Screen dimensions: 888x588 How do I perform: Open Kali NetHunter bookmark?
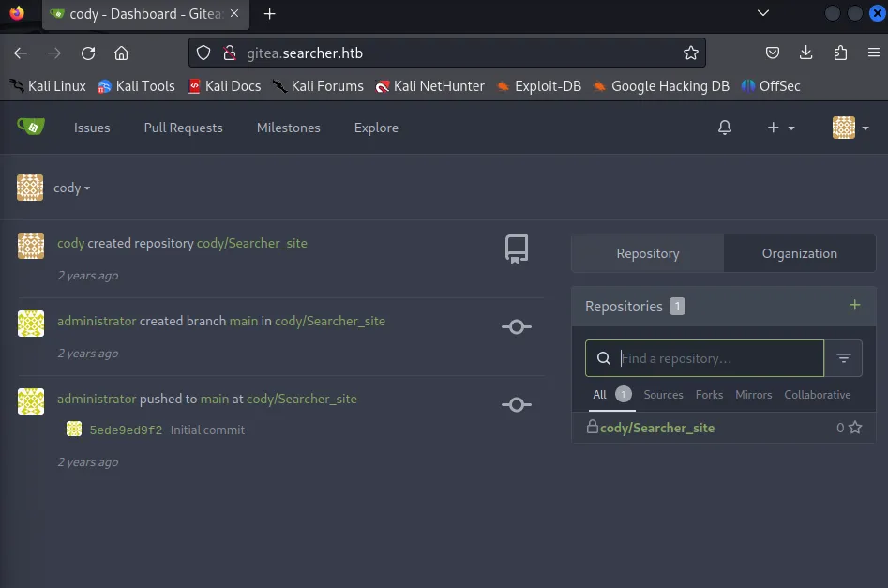pos(430,86)
